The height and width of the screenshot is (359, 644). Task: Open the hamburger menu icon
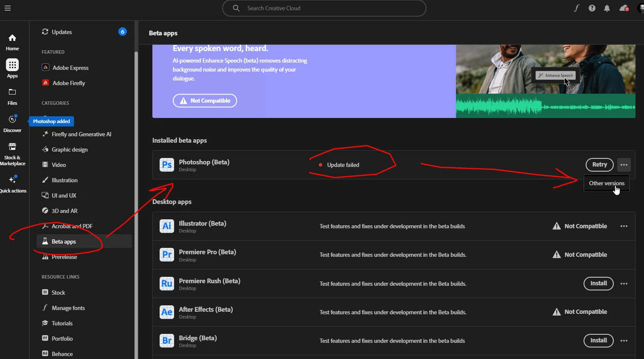click(x=8, y=8)
